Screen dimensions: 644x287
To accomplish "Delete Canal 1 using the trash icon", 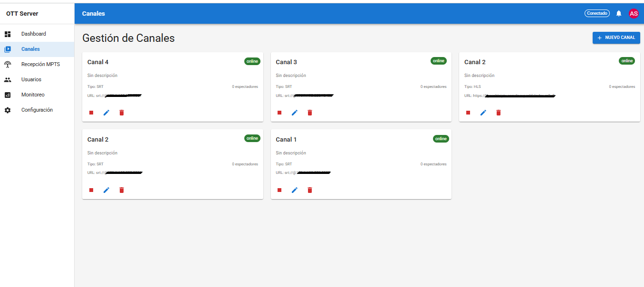I will click(x=310, y=190).
